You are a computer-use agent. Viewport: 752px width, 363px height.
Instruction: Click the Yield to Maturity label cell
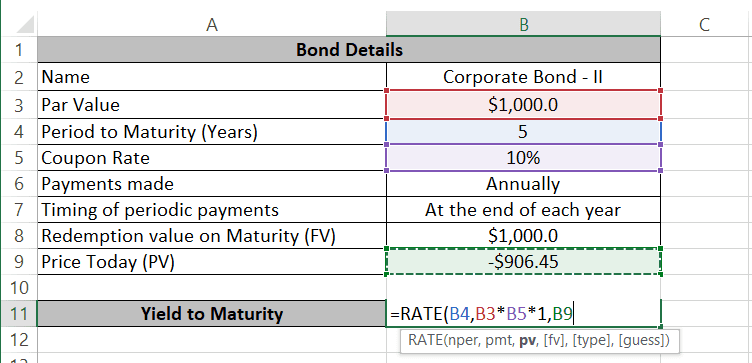(212, 314)
